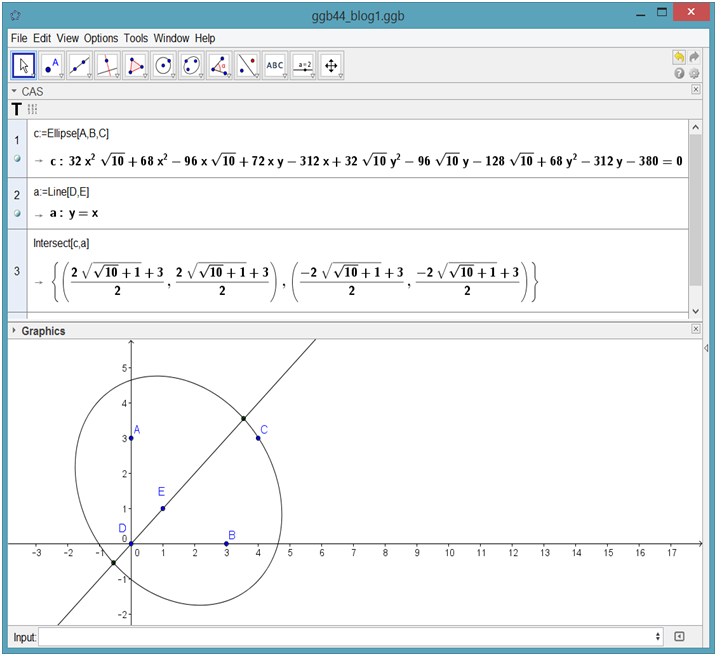Select CAS row number 3

click(x=17, y=271)
